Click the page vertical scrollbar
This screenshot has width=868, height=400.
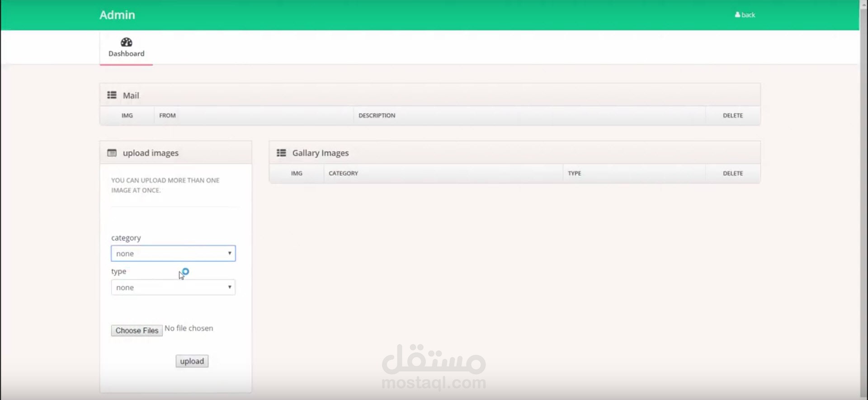(863, 200)
